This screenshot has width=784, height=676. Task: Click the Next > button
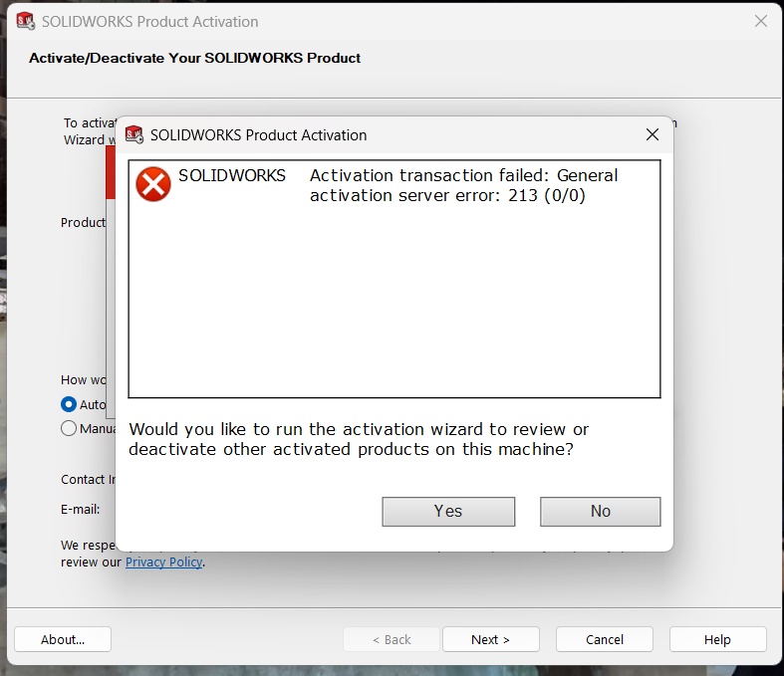coord(490,639)
